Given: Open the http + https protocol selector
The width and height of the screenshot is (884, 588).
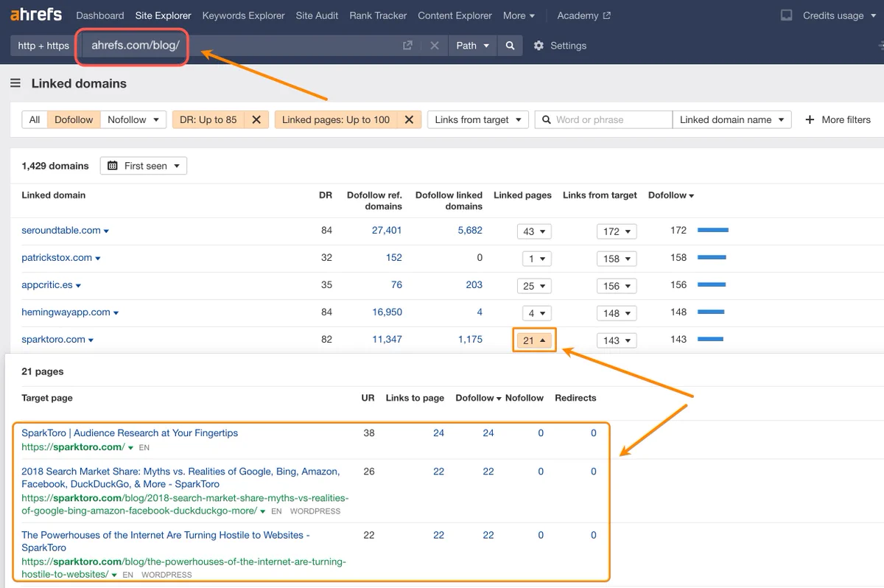Looking at the screenshot, I should 43,46.
